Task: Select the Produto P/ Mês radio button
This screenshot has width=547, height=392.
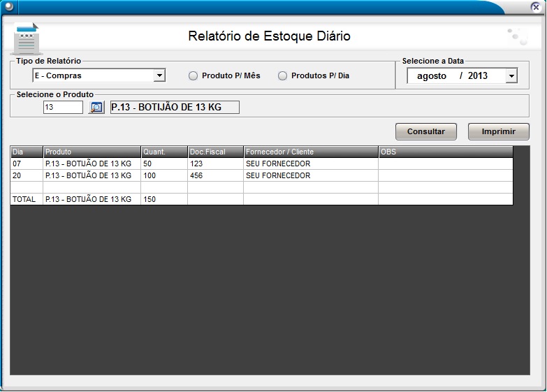Action: tap(193, 75)
